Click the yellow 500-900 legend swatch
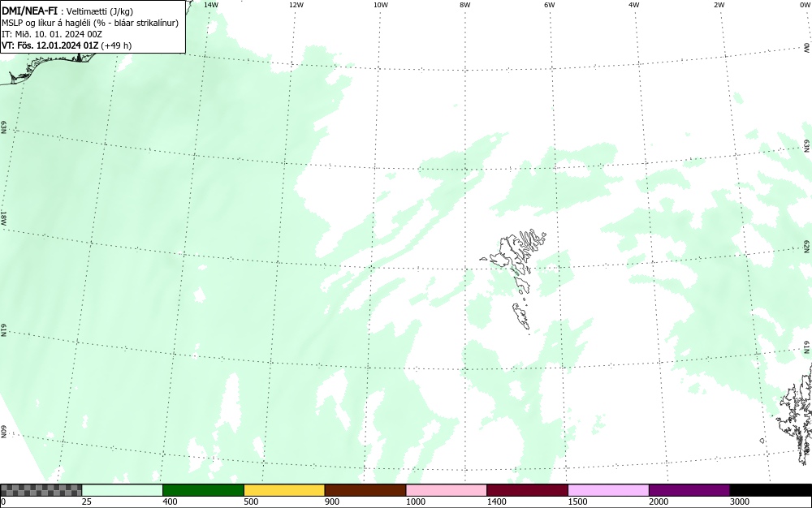Viewport: 812px width, 508px height. coord(284,490)
